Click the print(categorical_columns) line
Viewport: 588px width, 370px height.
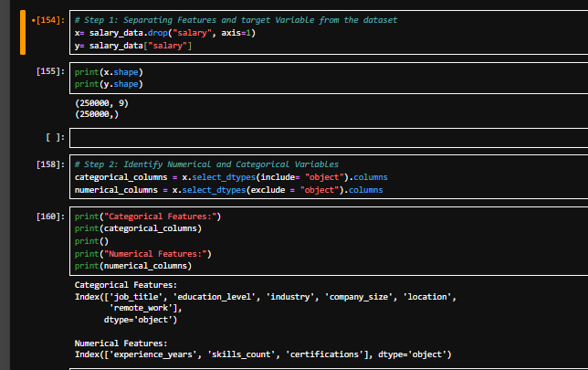tap(138, 228)
